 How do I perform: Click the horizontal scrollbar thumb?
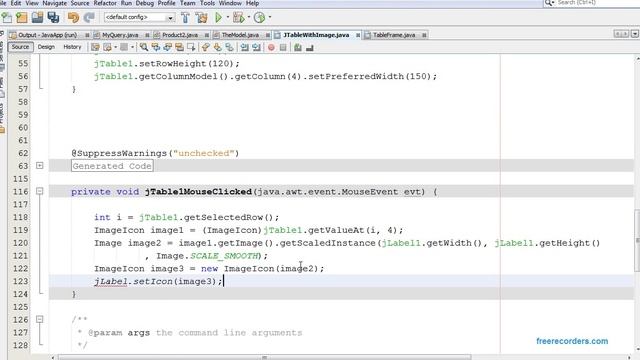pyautogui.click(x=264, y=358)
